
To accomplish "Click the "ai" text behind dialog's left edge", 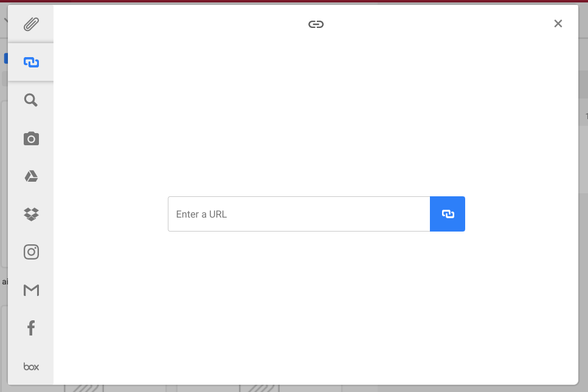I will click(5, 282).
